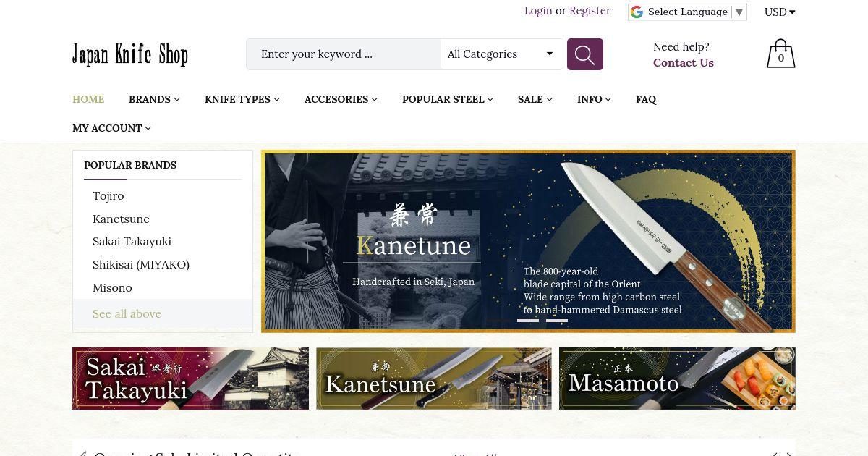
Task: Select the last hero carousel slide indicator
Action: coord(557,320)
